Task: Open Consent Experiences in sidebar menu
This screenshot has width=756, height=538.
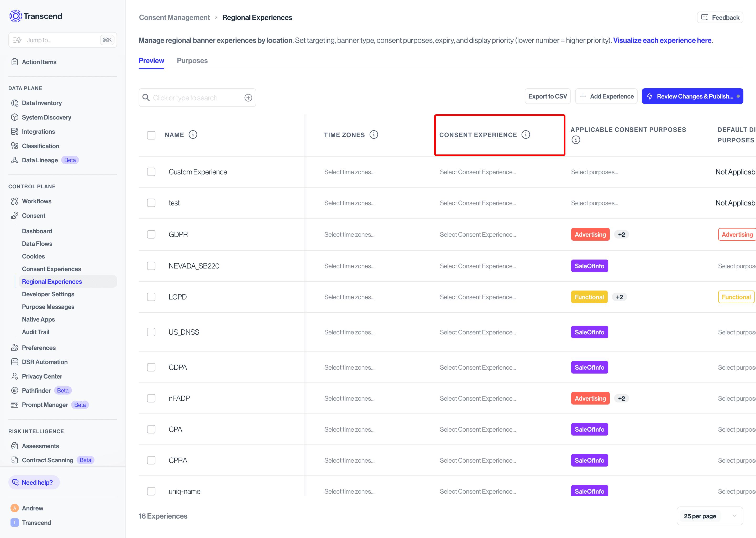Action: coord(51,269)
